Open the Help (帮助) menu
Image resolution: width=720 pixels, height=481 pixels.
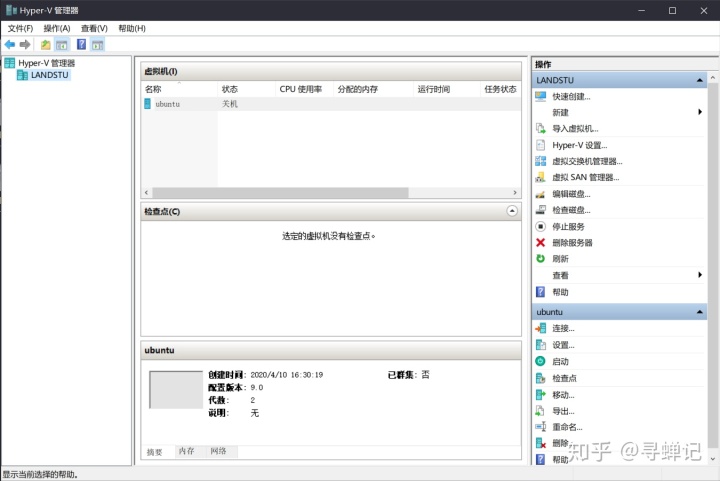point(132,28)
